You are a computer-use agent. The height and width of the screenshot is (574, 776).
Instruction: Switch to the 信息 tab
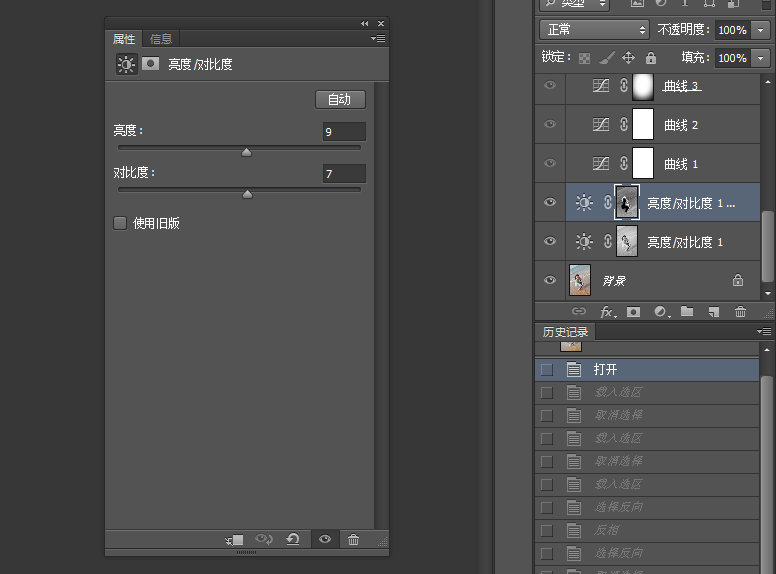[x=161, y=39]
